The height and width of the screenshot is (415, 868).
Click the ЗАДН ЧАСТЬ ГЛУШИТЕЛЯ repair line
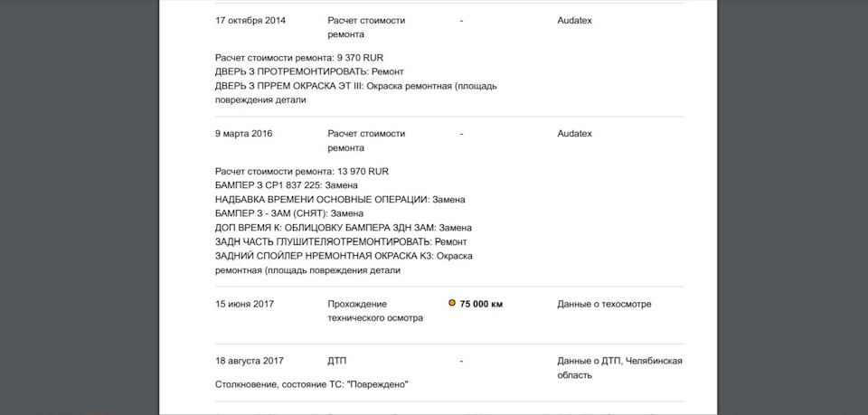341,242
